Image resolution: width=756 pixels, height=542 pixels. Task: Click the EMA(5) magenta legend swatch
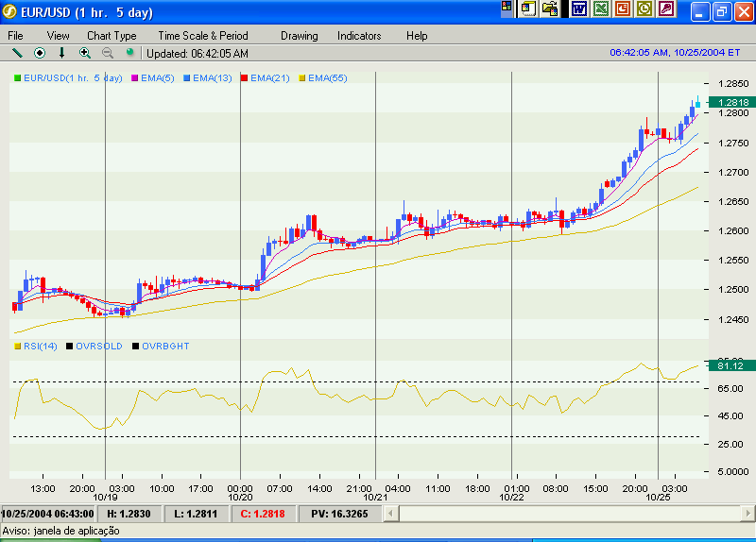136,77
